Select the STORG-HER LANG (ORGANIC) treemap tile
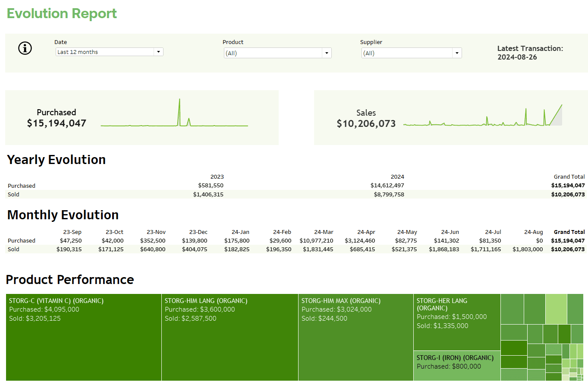The height and width of the screenshot is (385, 588). point(457,322)
